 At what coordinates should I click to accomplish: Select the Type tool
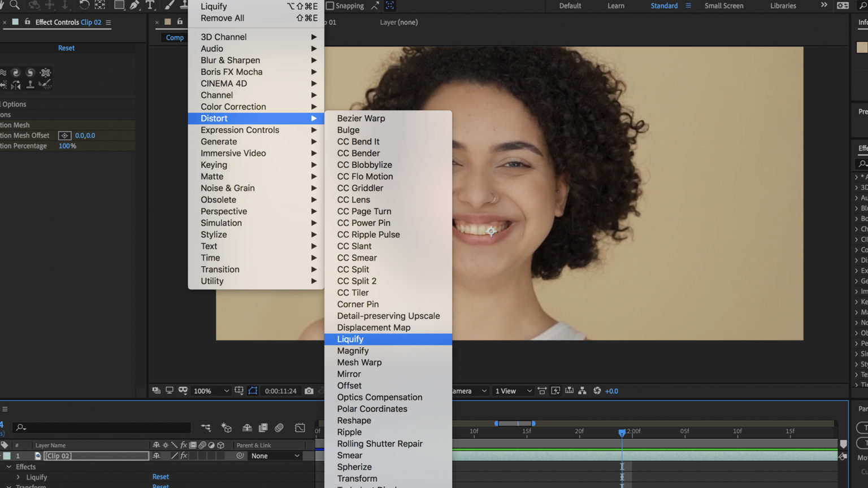(150, 5)
